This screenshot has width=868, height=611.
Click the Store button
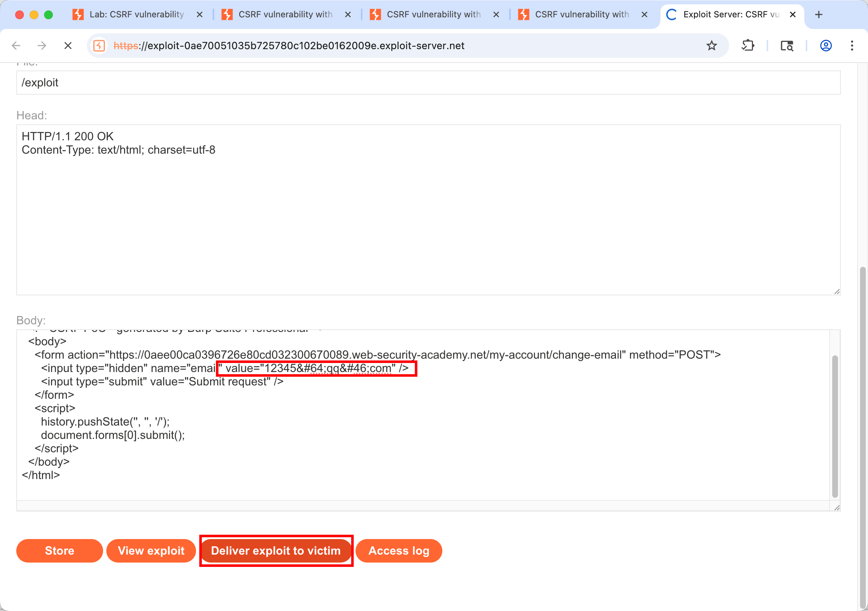59,551
